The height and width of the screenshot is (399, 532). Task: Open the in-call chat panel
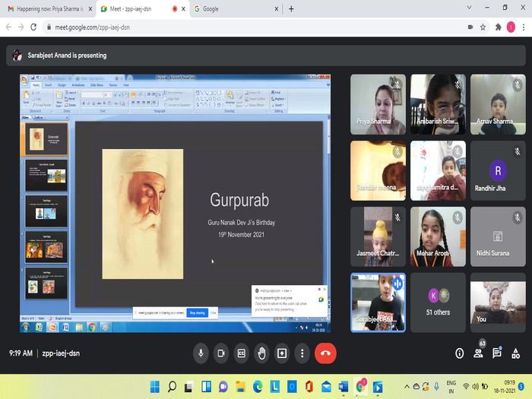pyautogui.click(x=497, y=353)
